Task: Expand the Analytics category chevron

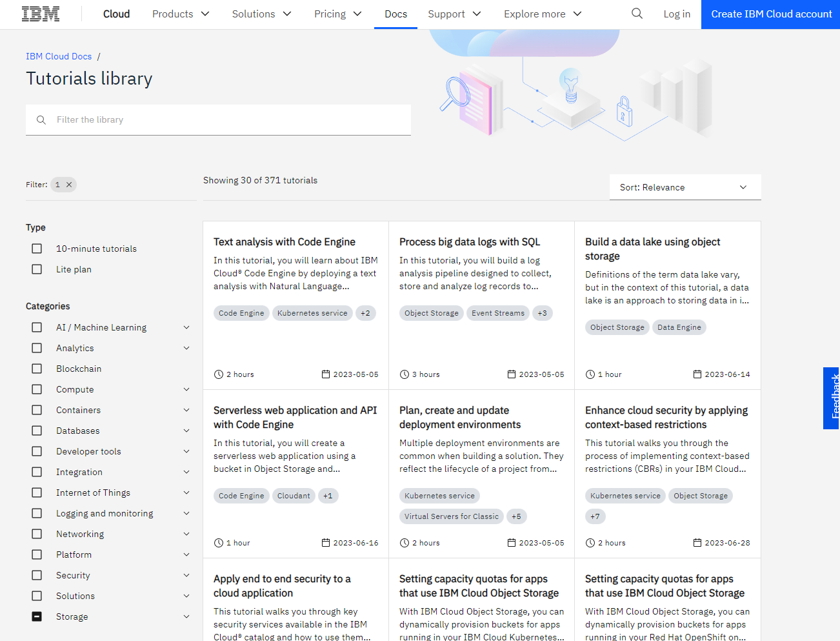Action: click(186, 348)
